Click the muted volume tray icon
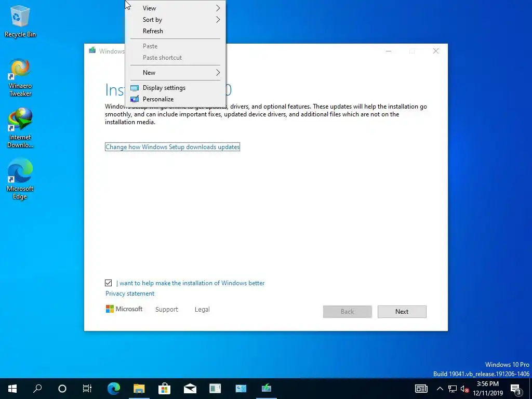The image size is (532, 399). [x=464, y=389]
